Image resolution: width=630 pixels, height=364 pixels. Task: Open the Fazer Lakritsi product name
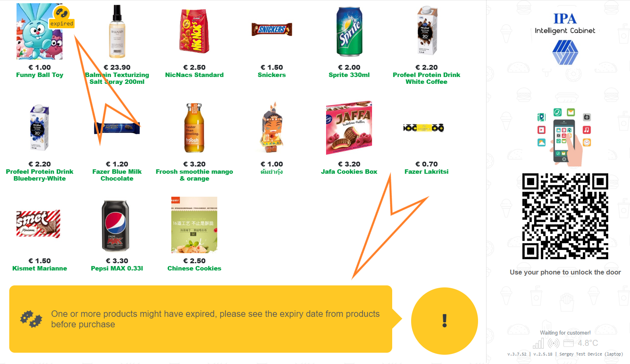[x=426, y=171]
